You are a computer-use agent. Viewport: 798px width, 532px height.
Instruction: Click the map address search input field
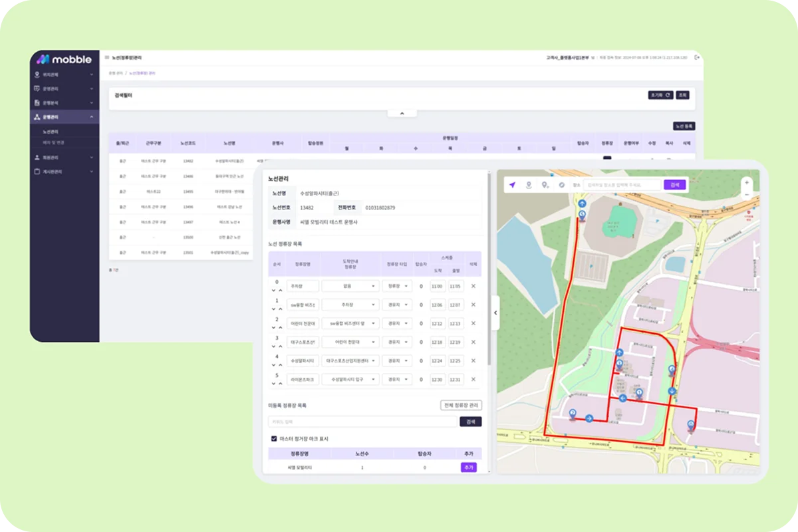(622, 185)
